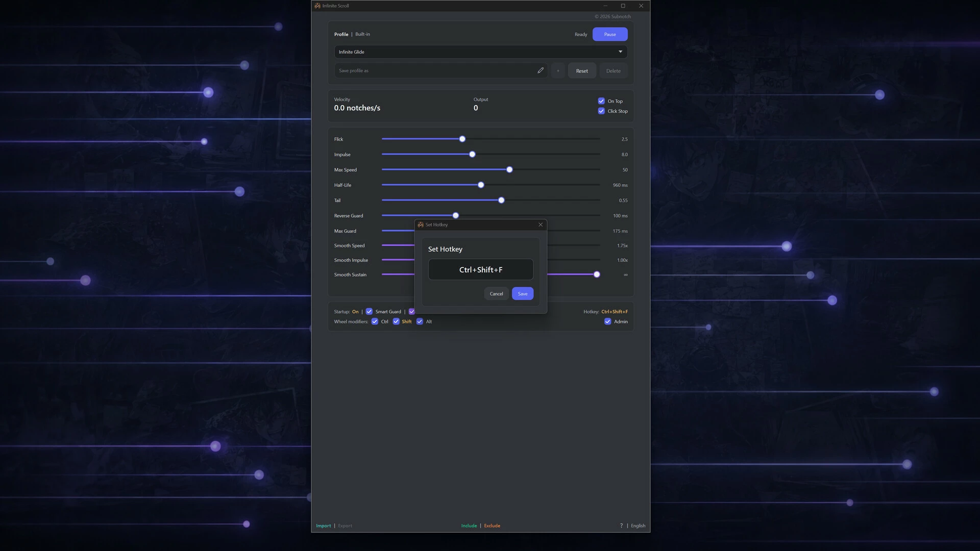The width and height of the screenshot is (980, 551).
Task: Cancel the hotkey dialog
Action: [x=496, y=293]
